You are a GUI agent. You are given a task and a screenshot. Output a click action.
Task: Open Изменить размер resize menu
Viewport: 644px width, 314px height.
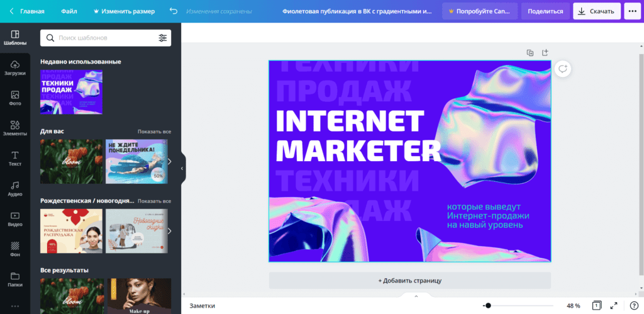pyautogui.click(x=124, y=11)
